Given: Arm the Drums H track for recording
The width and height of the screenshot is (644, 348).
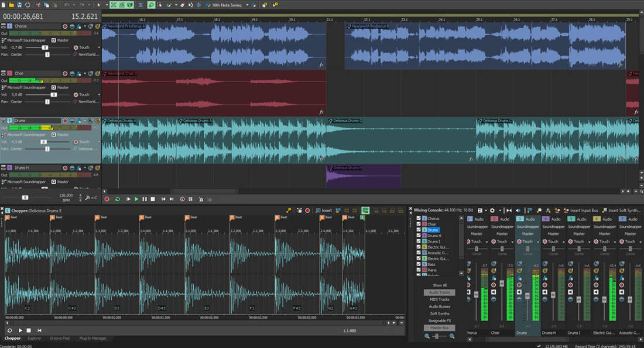Looking at the screenshot, I should click(x=64, y=168).
